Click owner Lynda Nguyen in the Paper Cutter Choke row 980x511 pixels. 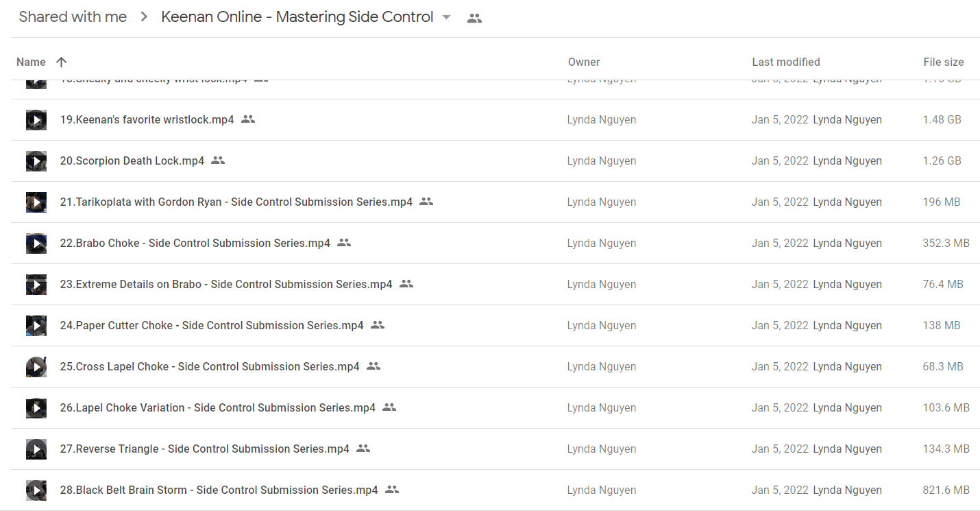tap(602, 325)
